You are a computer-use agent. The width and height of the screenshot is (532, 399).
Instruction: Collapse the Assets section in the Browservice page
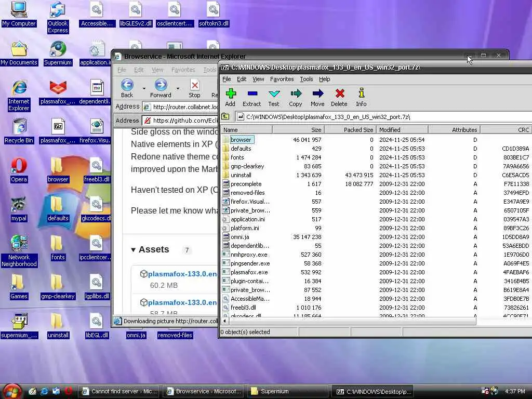pos(134,250)
